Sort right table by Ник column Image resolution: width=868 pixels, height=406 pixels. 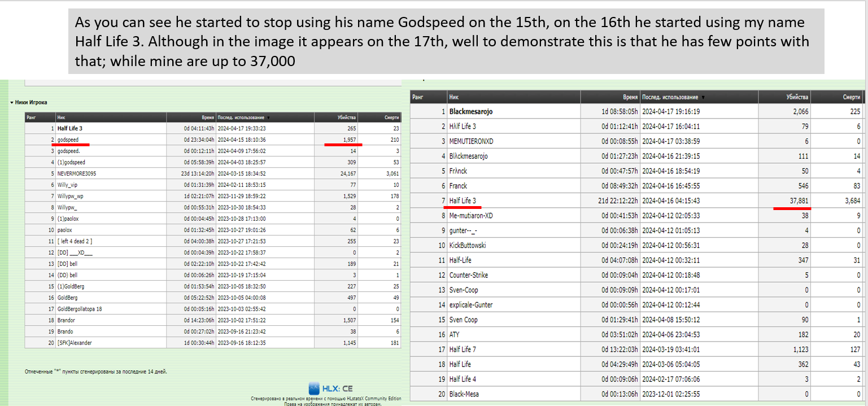click(454, 97)
